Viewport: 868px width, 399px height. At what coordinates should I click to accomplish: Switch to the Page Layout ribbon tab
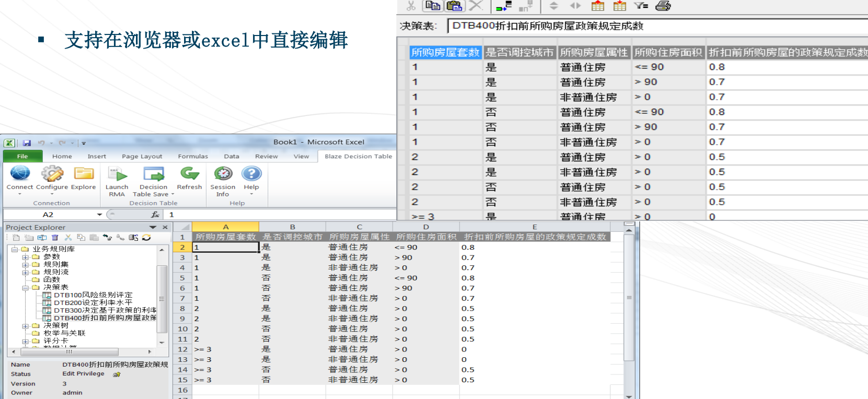(142, 156)
